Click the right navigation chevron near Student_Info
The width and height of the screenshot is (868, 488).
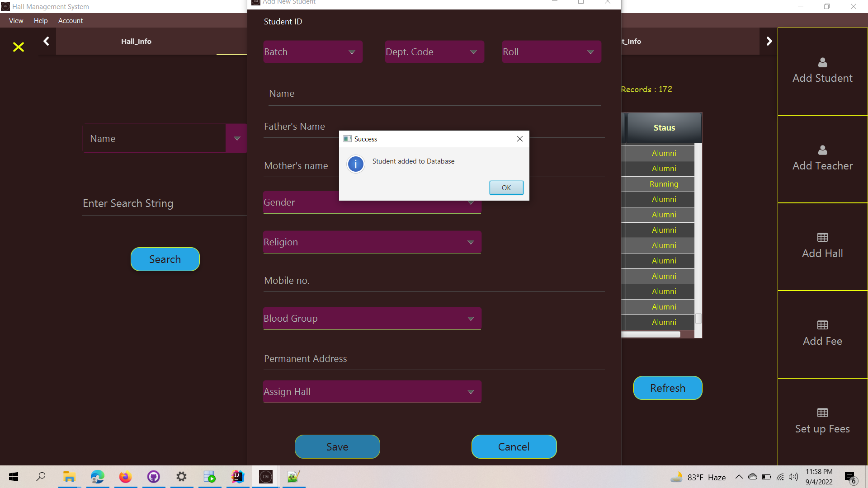coord(769,41)
